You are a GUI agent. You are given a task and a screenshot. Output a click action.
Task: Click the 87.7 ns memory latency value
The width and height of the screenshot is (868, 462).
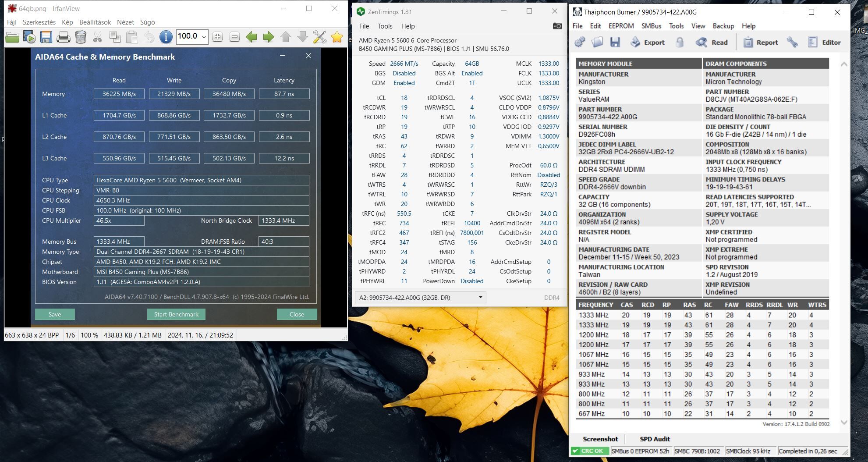pos(284,94)
